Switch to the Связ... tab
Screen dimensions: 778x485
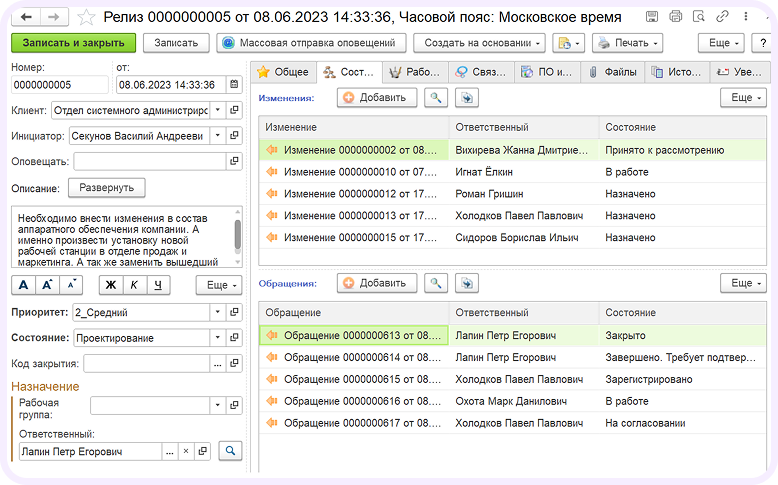pyautogui.click(x=481, y=72)
